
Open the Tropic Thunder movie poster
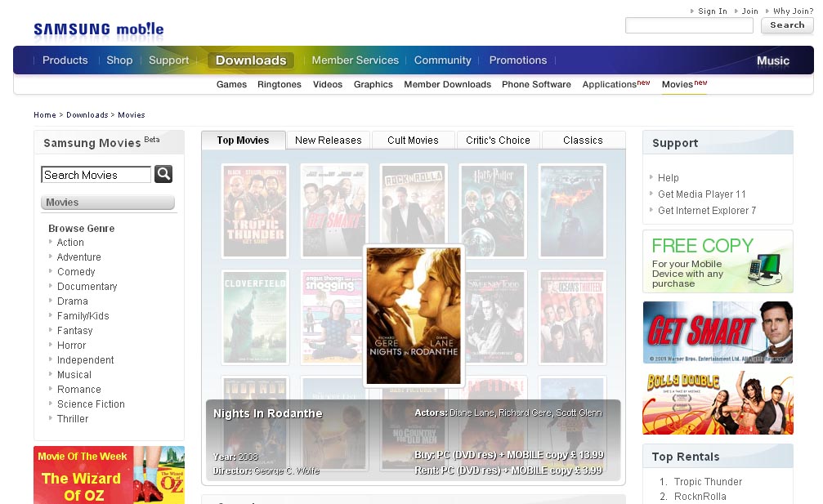coord(255,211)
